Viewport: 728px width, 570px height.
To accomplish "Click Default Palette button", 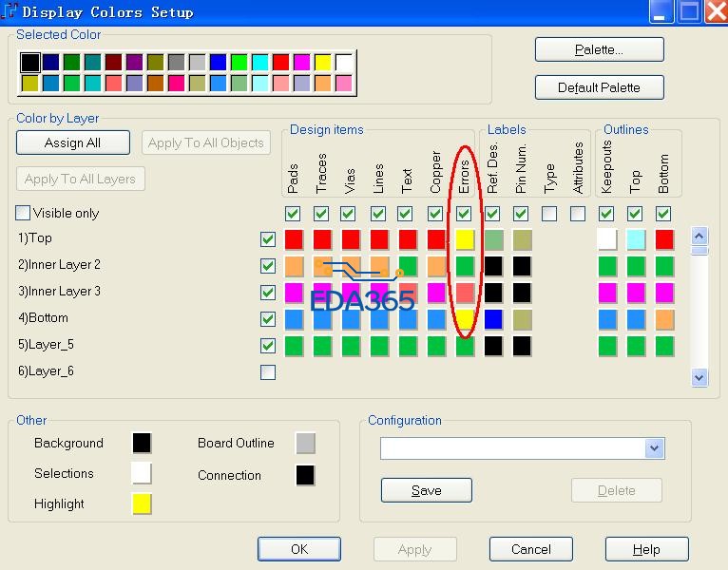I will click(599, 87).
